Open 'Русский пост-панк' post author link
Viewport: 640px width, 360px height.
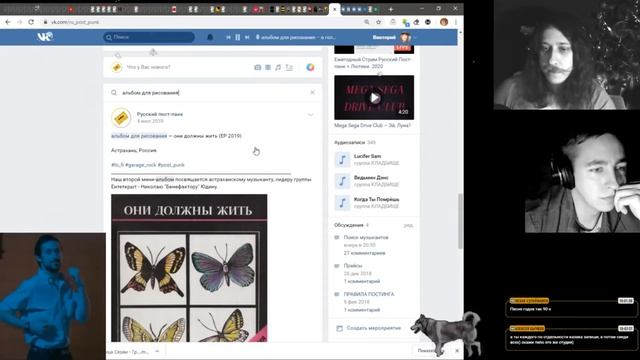[x=160, y=114]
